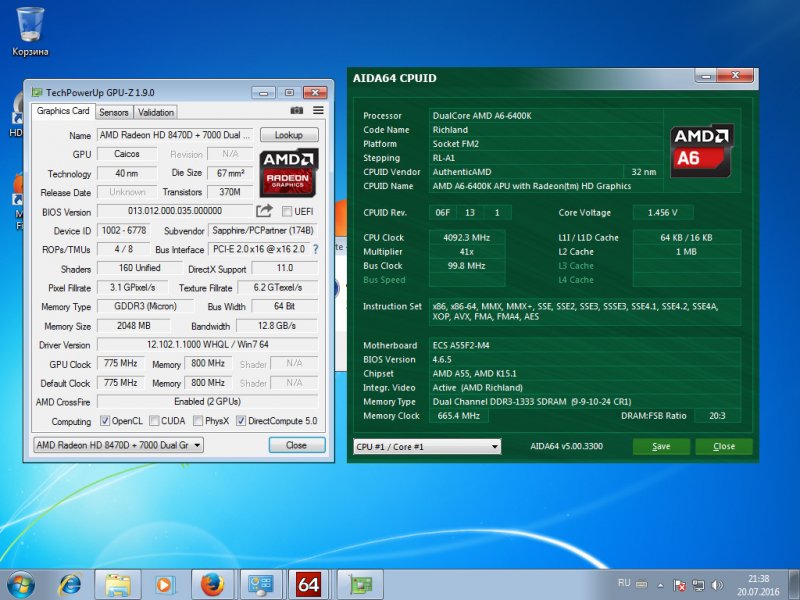Select the AIDA64 icon on the taskbar
This screenshot has height=600, width=800.
point(307,583)
